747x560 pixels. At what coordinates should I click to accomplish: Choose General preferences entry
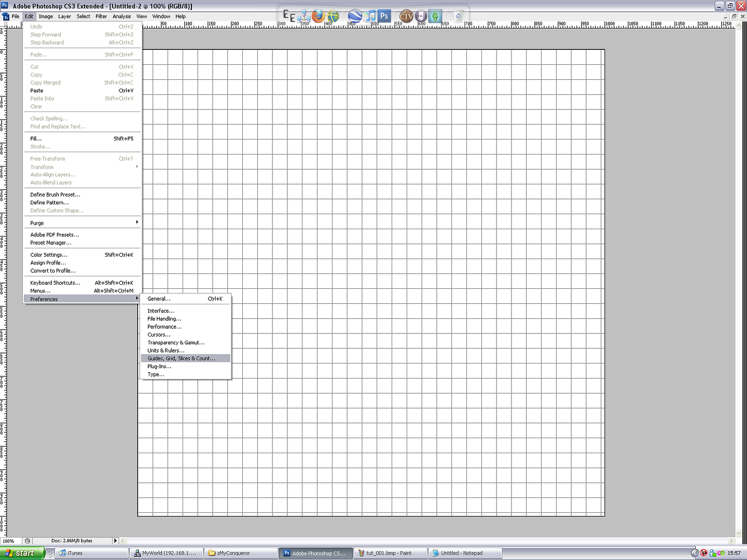point(186,299)
